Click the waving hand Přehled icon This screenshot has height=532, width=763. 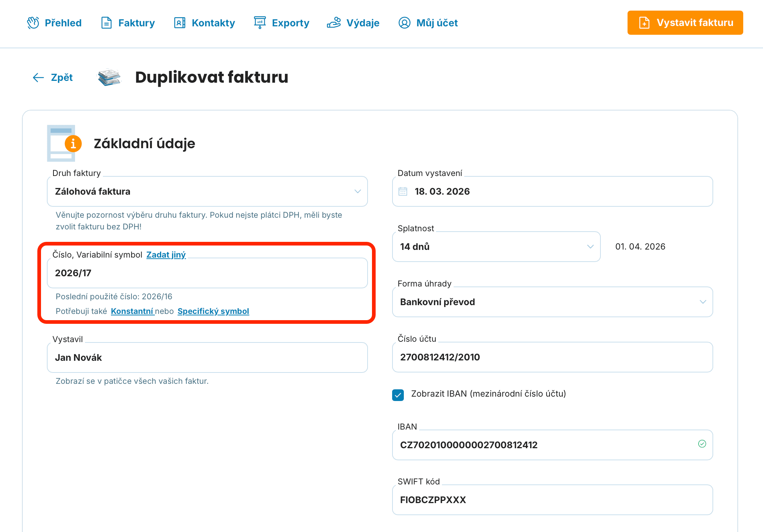click(x=33, y=23)
